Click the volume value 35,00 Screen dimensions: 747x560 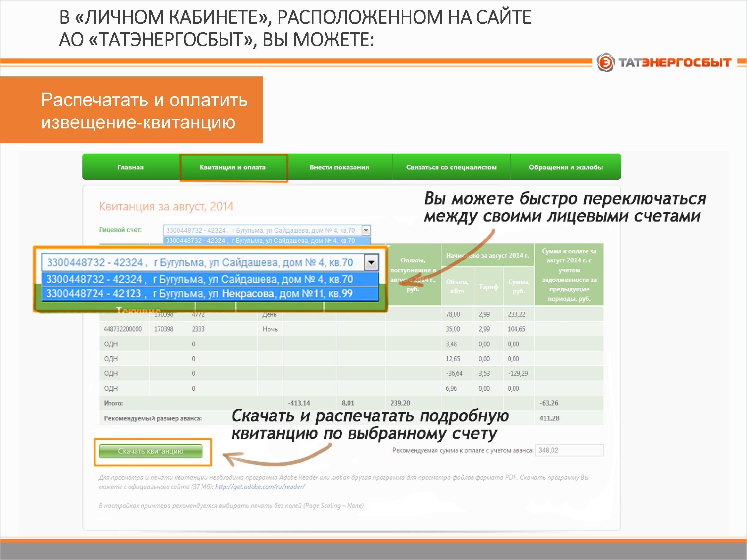(453, 329)
